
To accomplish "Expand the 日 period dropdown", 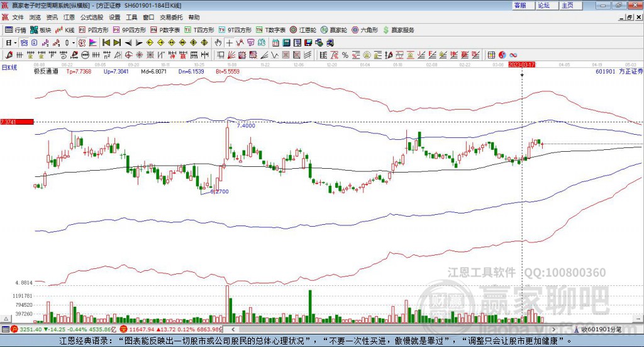I will 16,43.
